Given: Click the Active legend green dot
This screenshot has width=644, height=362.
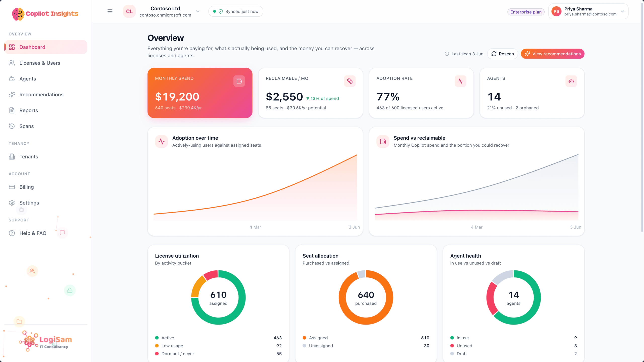Looking at the screenshot, I should click(x=157, y=338).
